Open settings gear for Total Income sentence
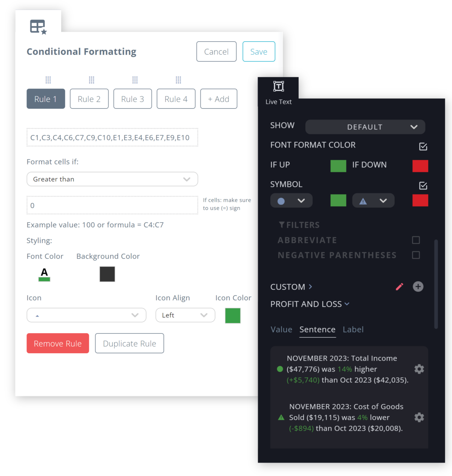Image resolution: width=452 pixels, height=476 pixels. point(419,369)
